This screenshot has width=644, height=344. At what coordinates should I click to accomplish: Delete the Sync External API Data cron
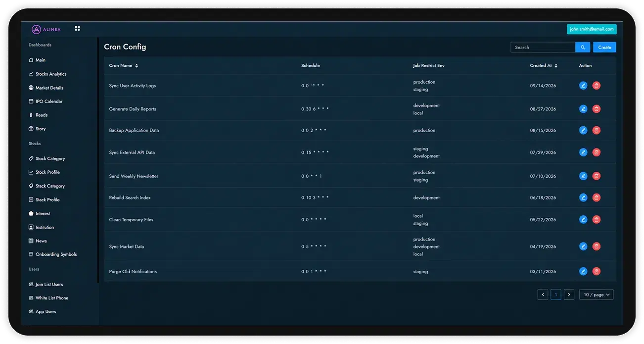(x=597, y=152)
